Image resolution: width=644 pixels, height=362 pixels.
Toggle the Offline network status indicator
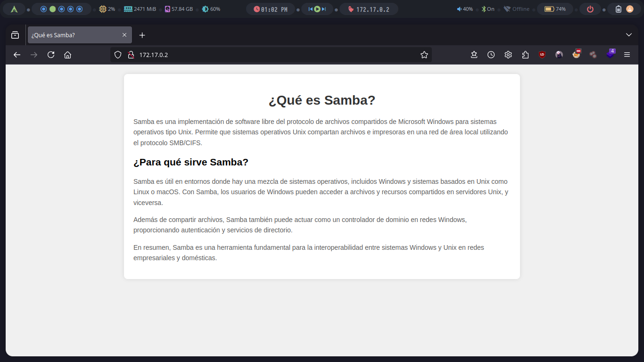(x=516, y=9)
